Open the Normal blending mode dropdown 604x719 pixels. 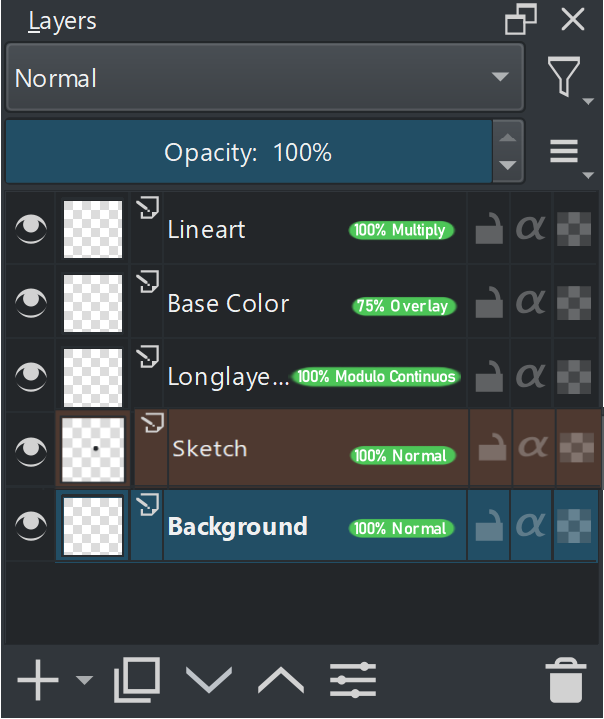[265, 78]
